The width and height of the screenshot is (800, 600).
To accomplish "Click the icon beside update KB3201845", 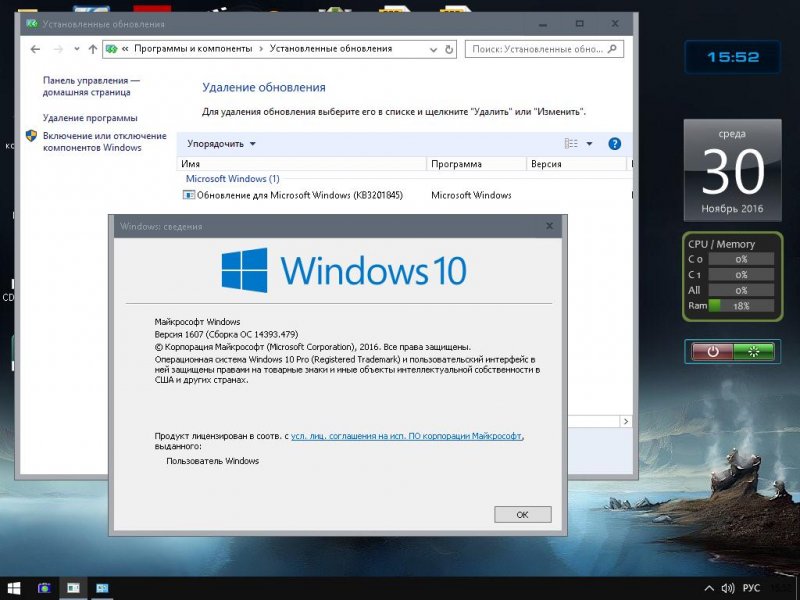I will coord(189,195).
